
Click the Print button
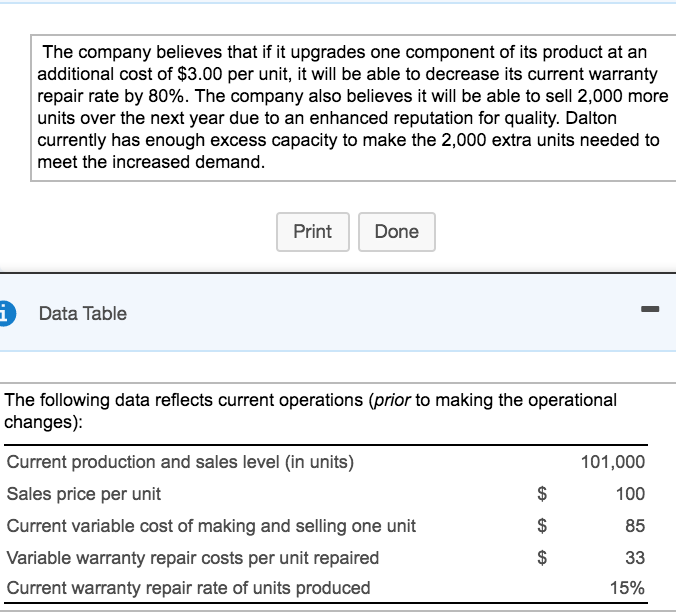[x=312, y=232]
